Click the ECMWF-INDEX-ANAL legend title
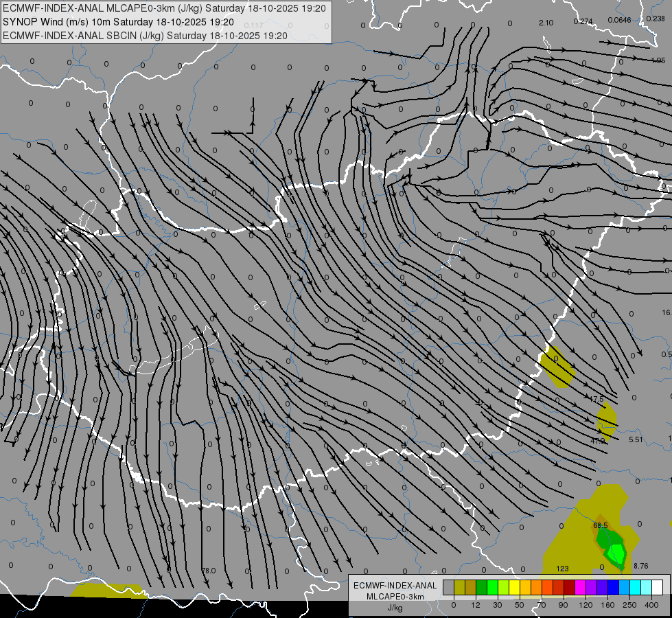The image size is (672, 618). 395,586
